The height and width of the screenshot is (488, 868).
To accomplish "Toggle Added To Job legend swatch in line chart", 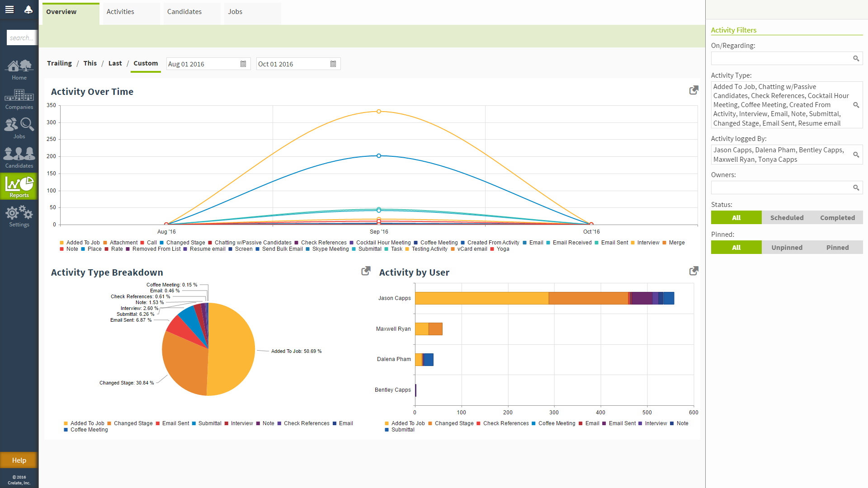I will point(62,243).
